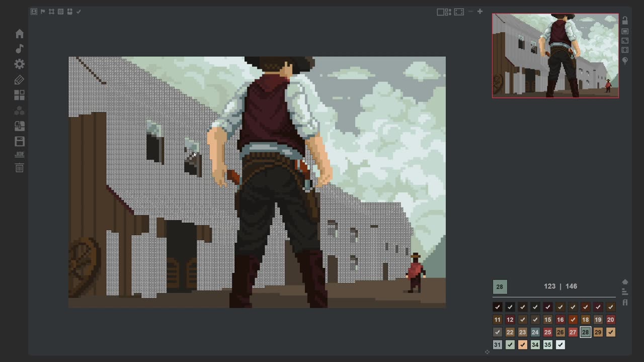Select color swatch 18
Viewport: 644px width, 362px height.
click(x=585, y=319)
